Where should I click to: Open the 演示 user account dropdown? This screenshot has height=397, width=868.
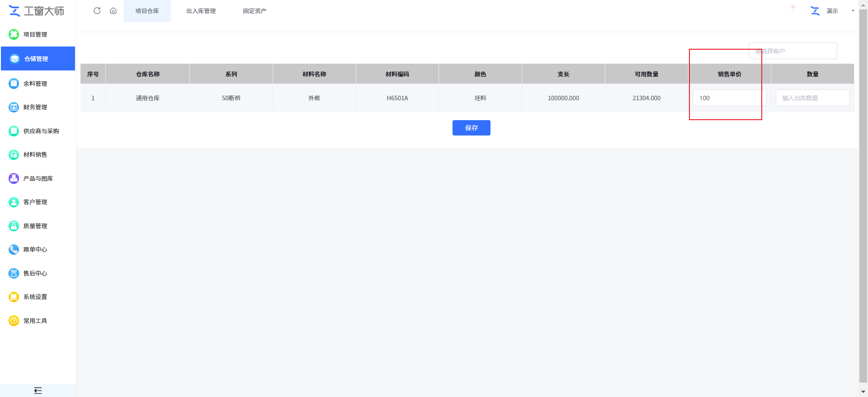pos(832,11)
